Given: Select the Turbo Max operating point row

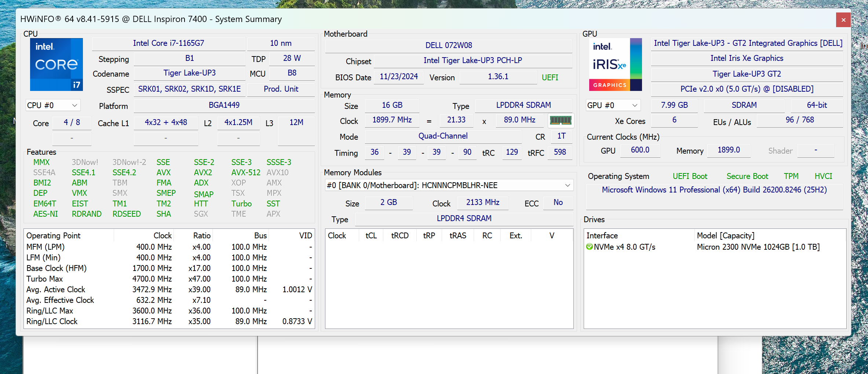Looking at the screenshot, I should coord(169,279).
